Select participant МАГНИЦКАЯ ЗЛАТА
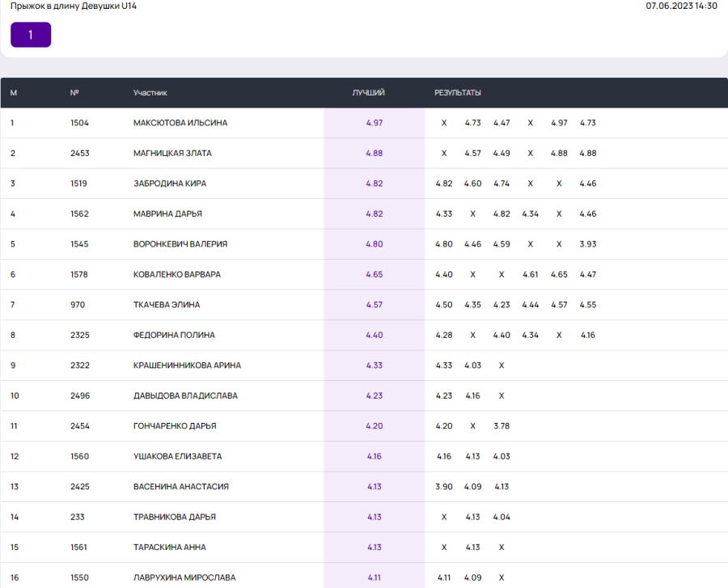 click(172, 154)
